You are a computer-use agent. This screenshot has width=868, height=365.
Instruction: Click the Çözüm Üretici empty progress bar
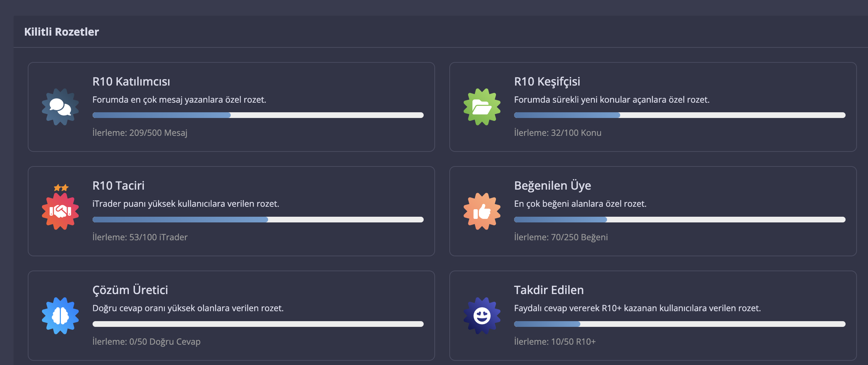click(x=258, y=324)
